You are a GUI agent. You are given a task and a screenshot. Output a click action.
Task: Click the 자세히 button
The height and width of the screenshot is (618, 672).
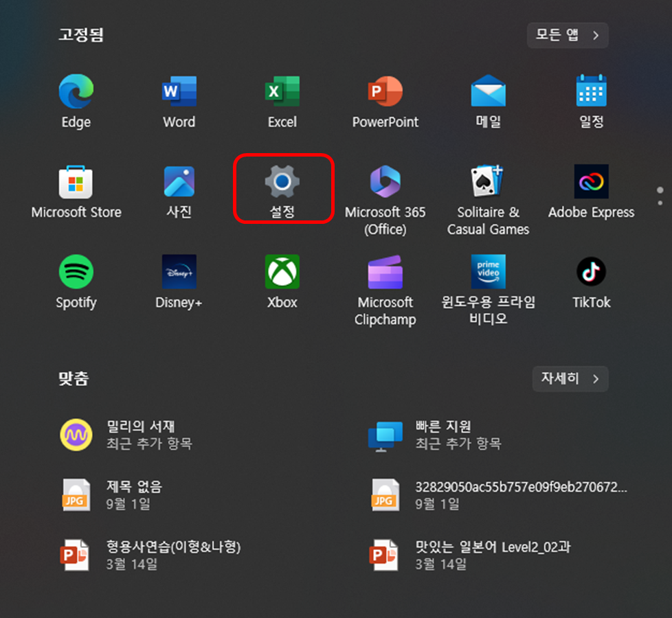[570, 378]
